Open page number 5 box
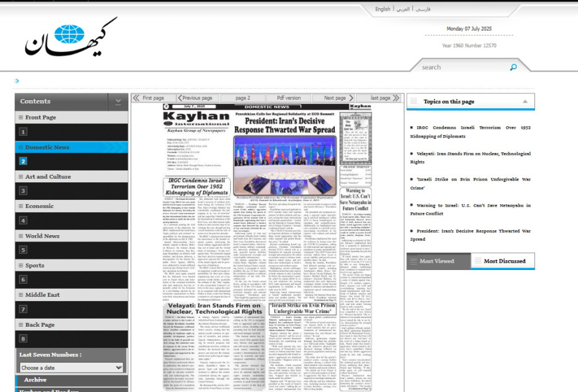This screenshot has width=578, height=392. tap(23, 250)
